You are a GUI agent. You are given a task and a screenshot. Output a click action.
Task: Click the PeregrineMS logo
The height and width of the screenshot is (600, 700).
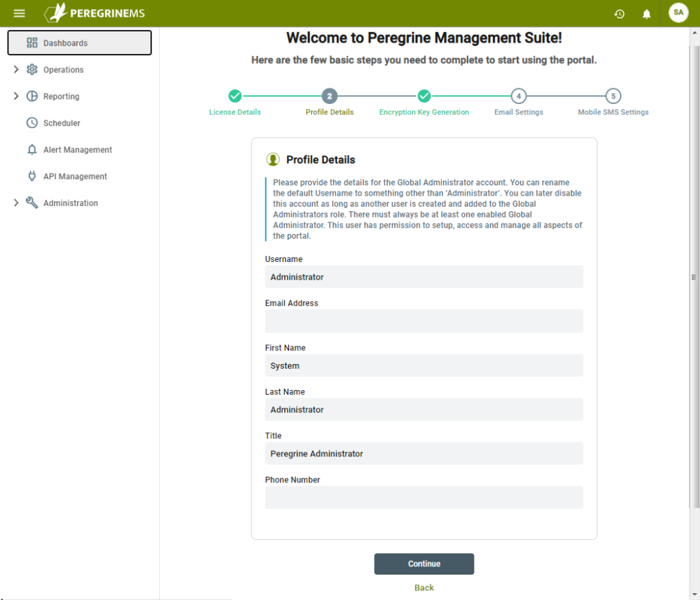coord(96,13)
